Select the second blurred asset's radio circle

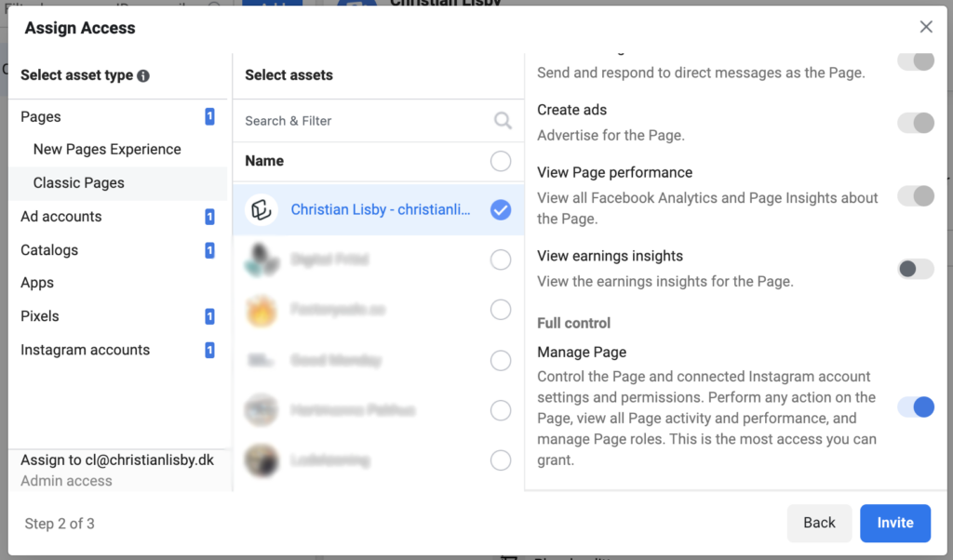[x=500, y=260]
